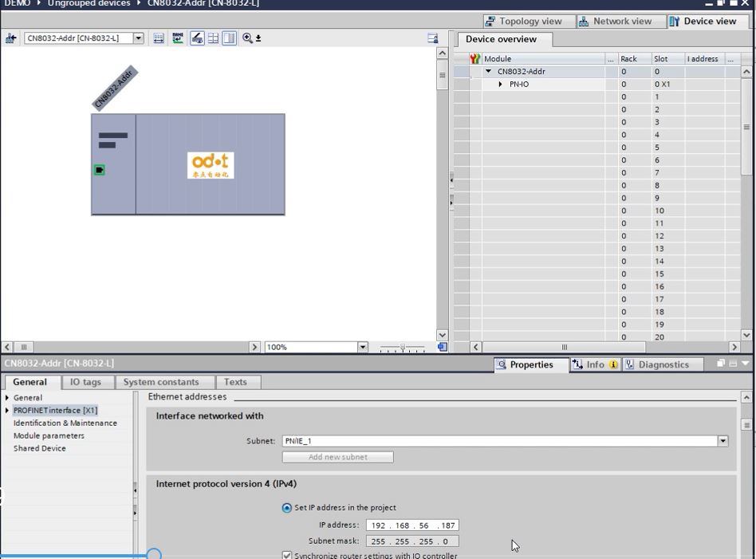Screen dimensions: 756x559
Task: Click the zoom slider in the device view
Action: [x=402, y=348]
